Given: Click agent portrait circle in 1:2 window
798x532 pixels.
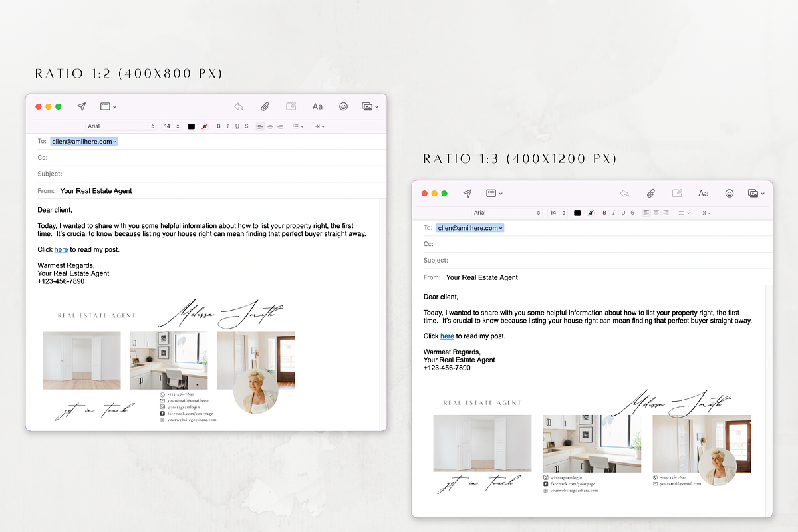Looking at the screenshot, I should click(256, 392).
